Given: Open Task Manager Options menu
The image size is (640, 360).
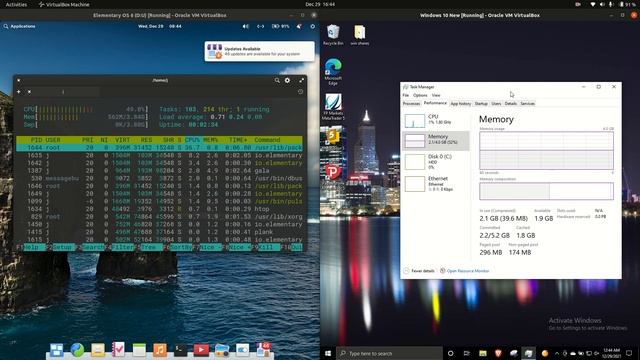Looking at the screenshot, I should [420, 95].
